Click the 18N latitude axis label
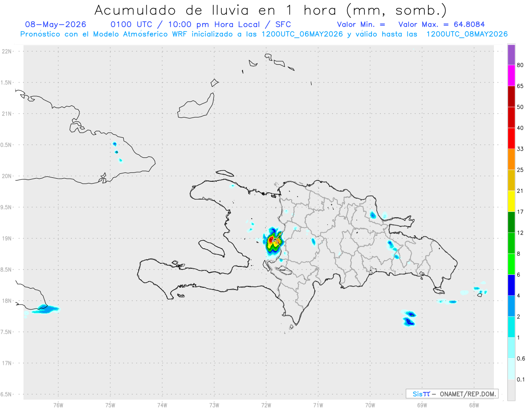This screenshot has height=411, width=532. (8, 301)
